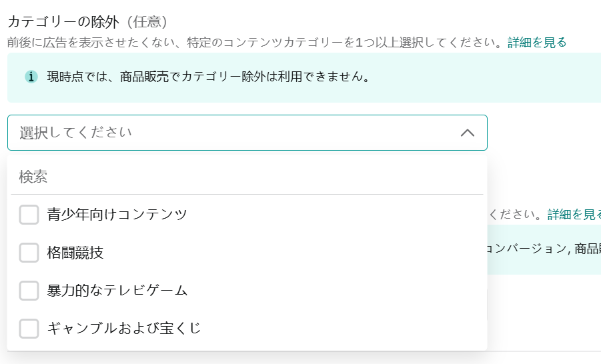Collapse the dropdown with the chevron arrow
The image size is (601, 364).
click(468, 133)
